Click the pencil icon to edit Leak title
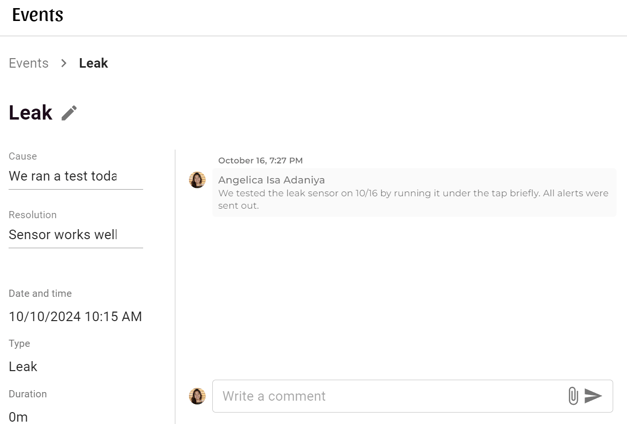 69,113
